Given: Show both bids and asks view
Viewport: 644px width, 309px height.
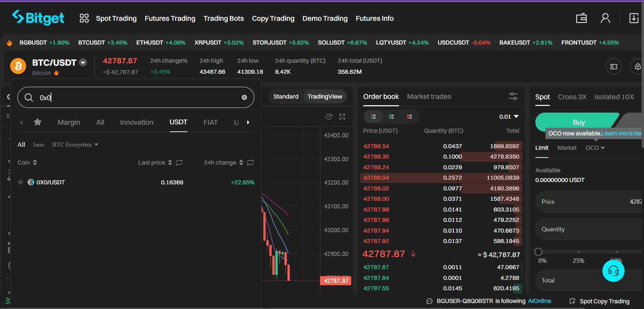Looking at the screenshot, I should [373, 117].
